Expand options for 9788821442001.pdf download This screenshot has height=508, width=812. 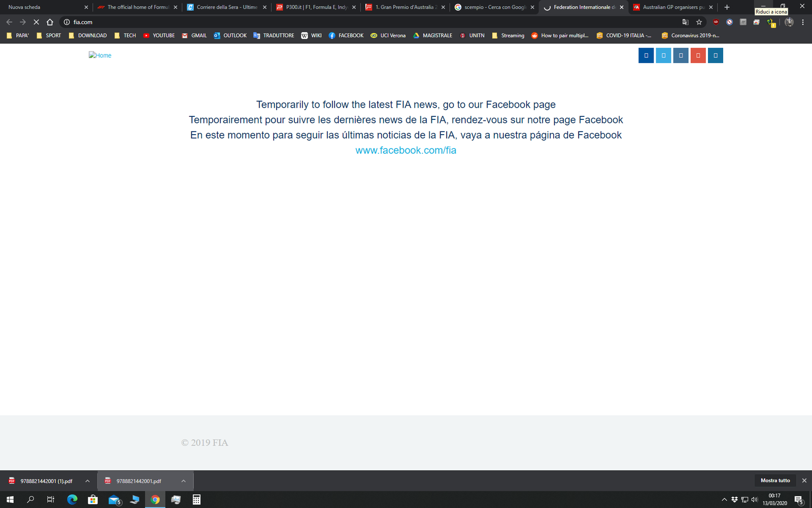183,481
